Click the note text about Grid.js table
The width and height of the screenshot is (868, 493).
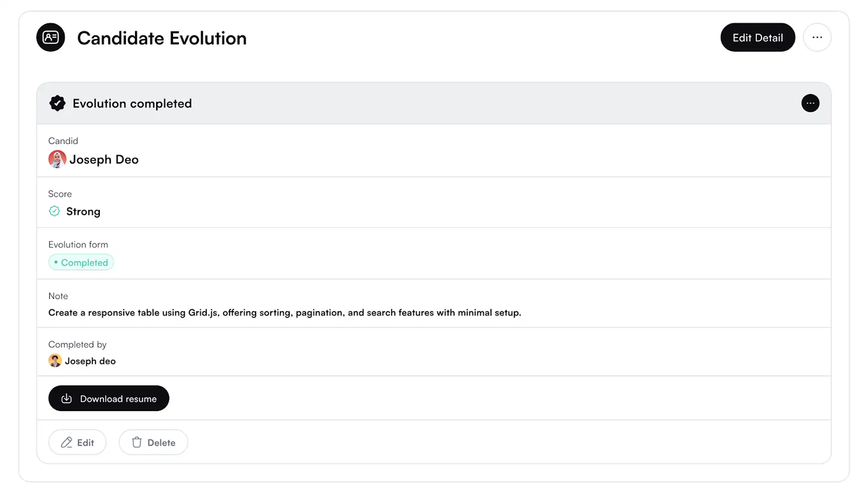click(x=284, y=313)
